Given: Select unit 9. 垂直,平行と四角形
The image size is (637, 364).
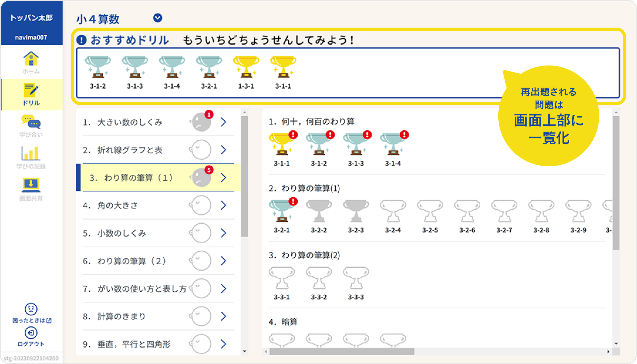Looking at the screenshot, I should coord(158,344).
